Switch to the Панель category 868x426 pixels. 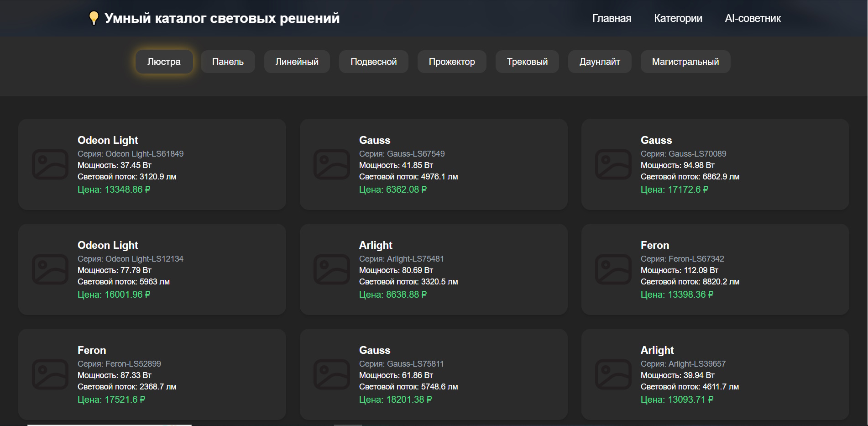[228, 62]
